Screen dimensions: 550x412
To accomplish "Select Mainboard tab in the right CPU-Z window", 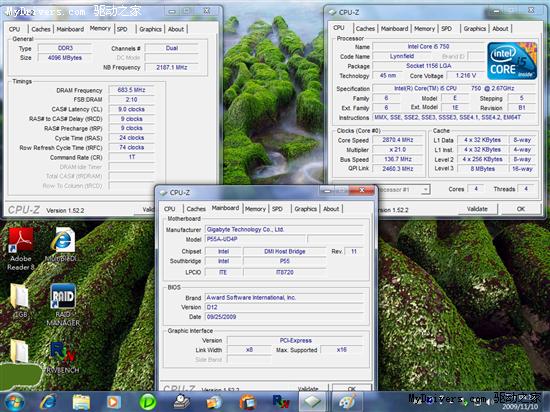I will tap(394, 28).
